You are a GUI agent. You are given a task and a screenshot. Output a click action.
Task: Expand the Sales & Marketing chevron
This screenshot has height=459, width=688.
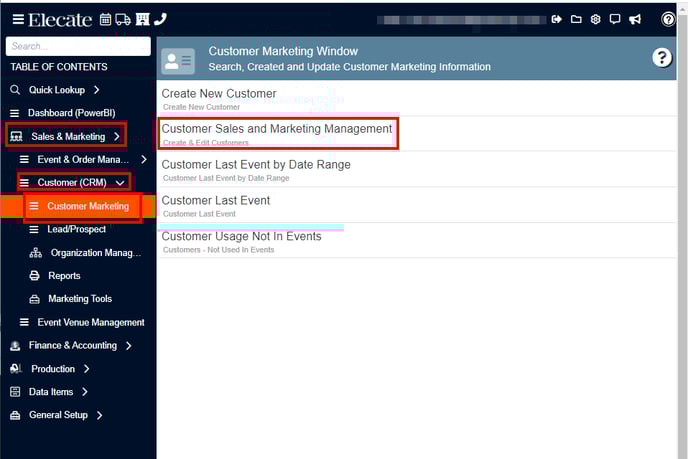point(117,136)
